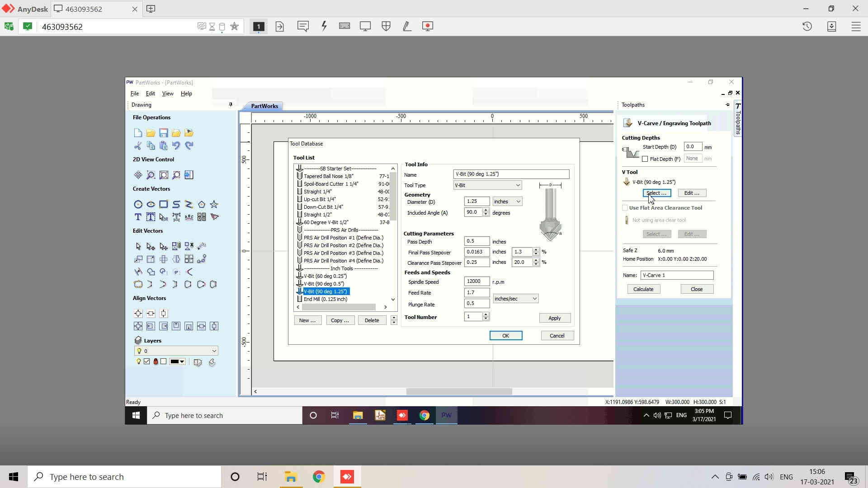Select the PartWorks document tab

tap(264, 106)
